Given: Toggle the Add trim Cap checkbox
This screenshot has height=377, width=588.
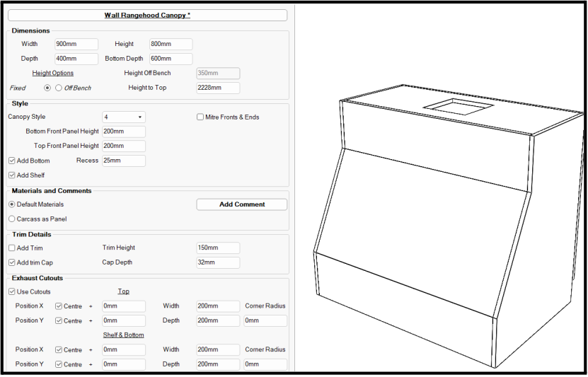Looking at the screenshot, I should point(12,262).
